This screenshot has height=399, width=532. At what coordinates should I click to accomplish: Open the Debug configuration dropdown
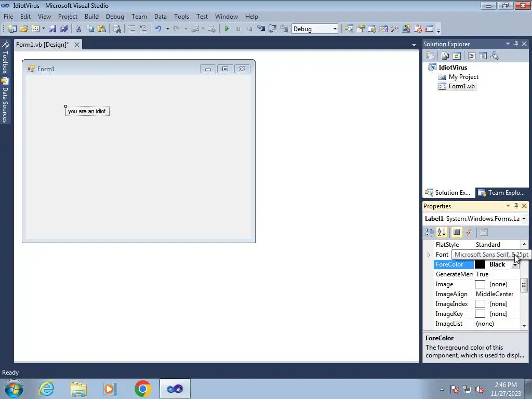(335, 29)
